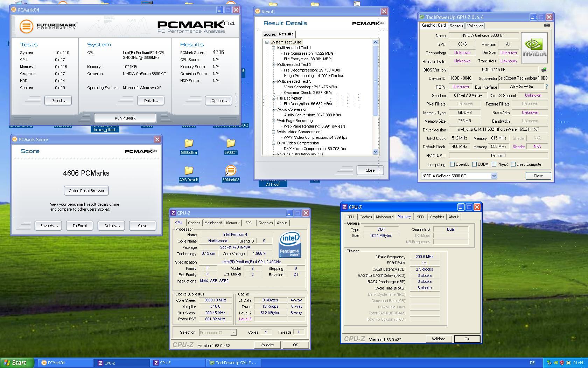This screenshot has height=368, width=588.
Task: Click Validate in CPU-Z Memory window
Action: click(439, 339)
